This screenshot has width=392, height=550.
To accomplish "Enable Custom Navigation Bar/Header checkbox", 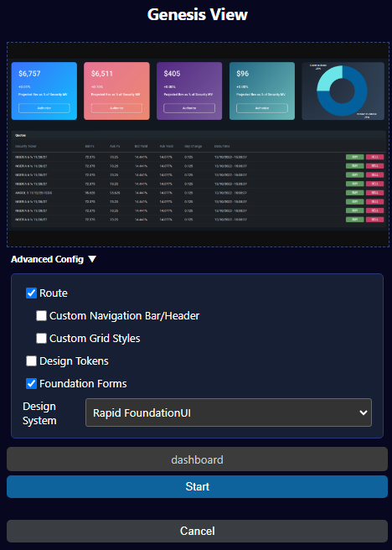I will click(41, 316).
